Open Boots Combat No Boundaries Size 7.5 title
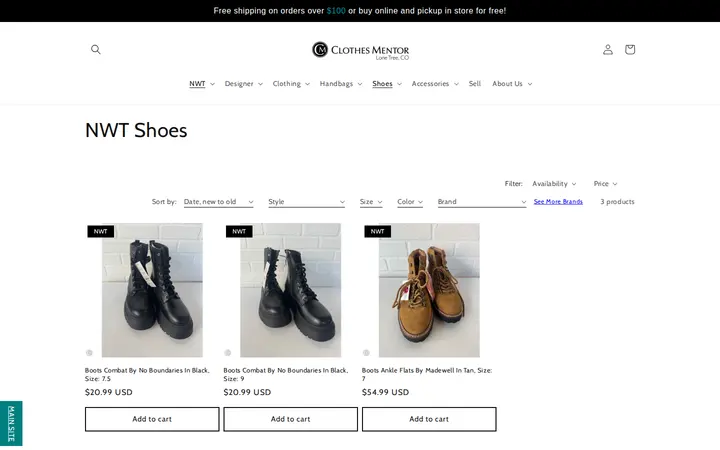This screenshot has width=720, height=450. 147,374
